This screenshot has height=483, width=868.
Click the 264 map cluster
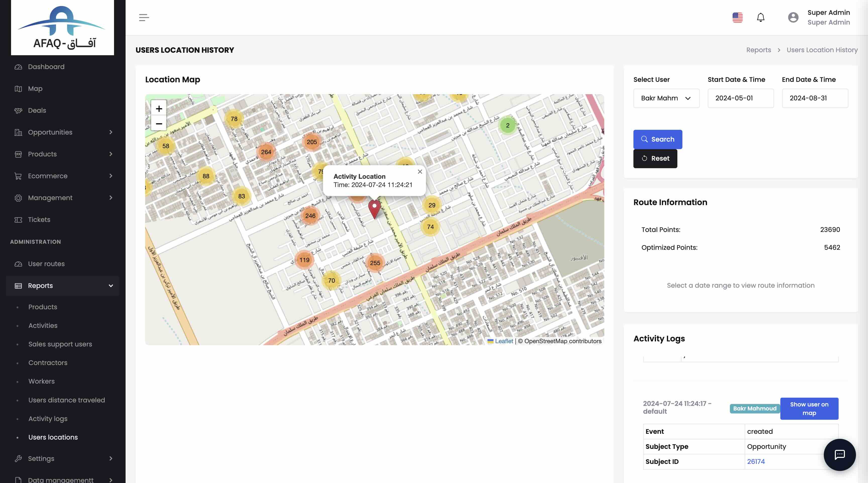pyautogui.click(x=266, y=152)
